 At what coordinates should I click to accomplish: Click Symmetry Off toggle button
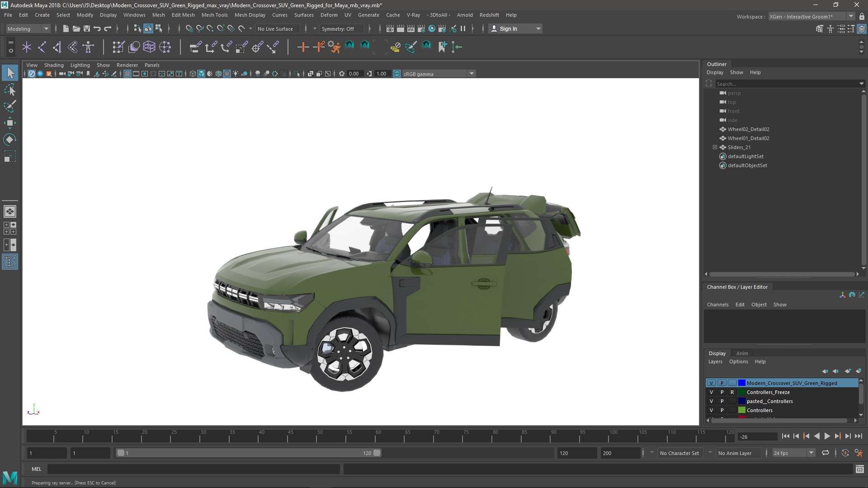point(338,28)
